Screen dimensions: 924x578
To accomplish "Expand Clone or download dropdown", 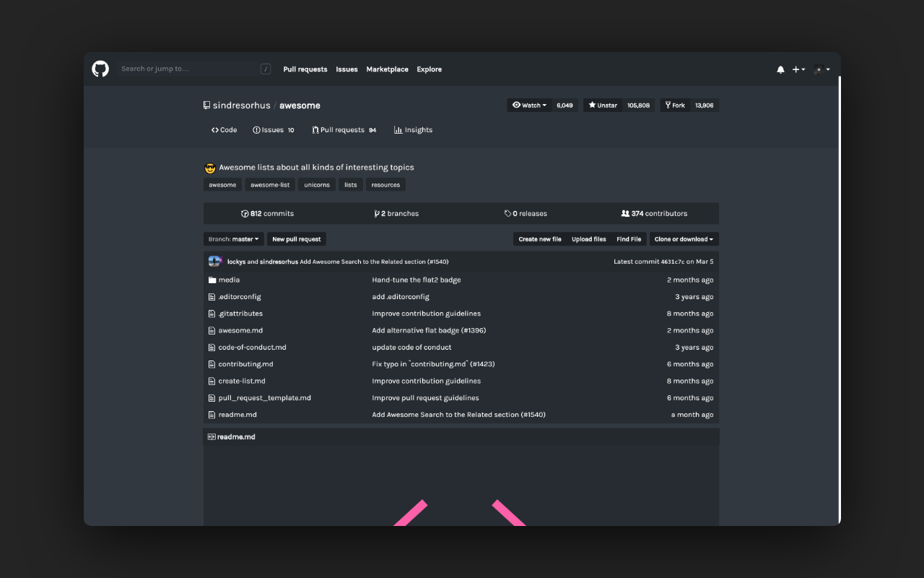I will (684, 239).
